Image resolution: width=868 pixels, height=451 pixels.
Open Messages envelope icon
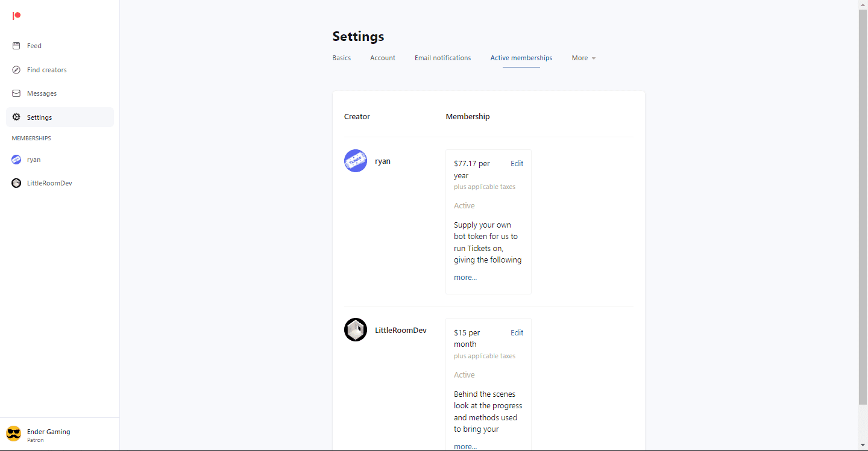[x=16, y=93]
